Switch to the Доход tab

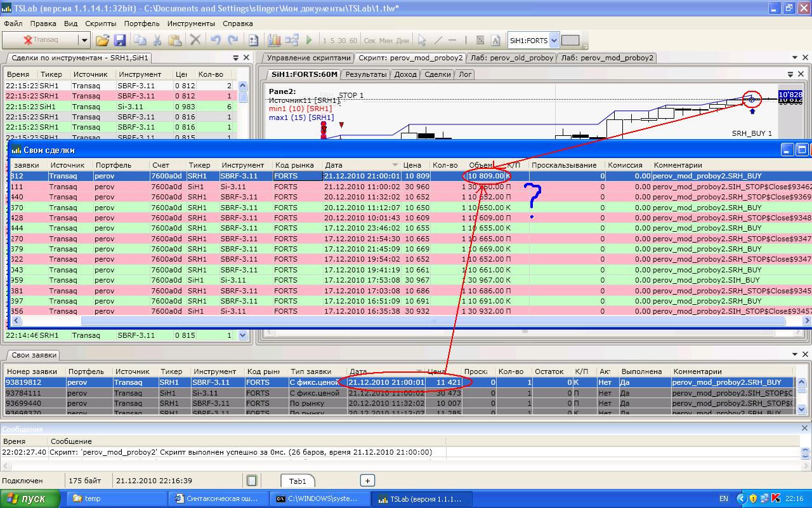[x=405, y=74]
